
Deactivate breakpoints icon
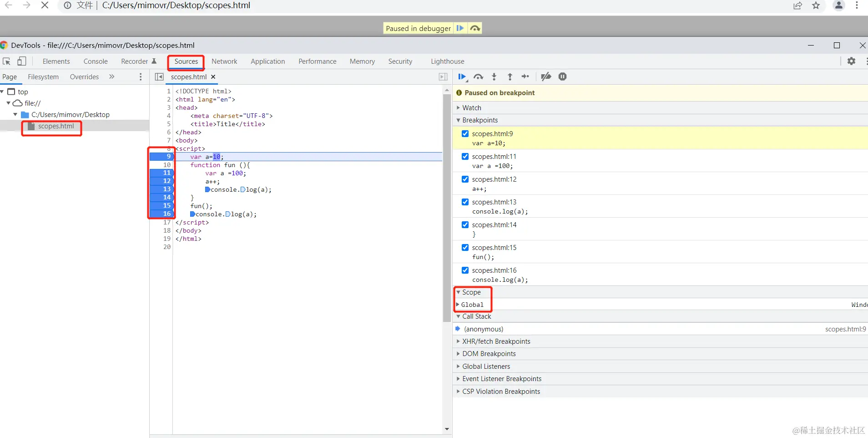pyautogui.click(x=546, y=76)
